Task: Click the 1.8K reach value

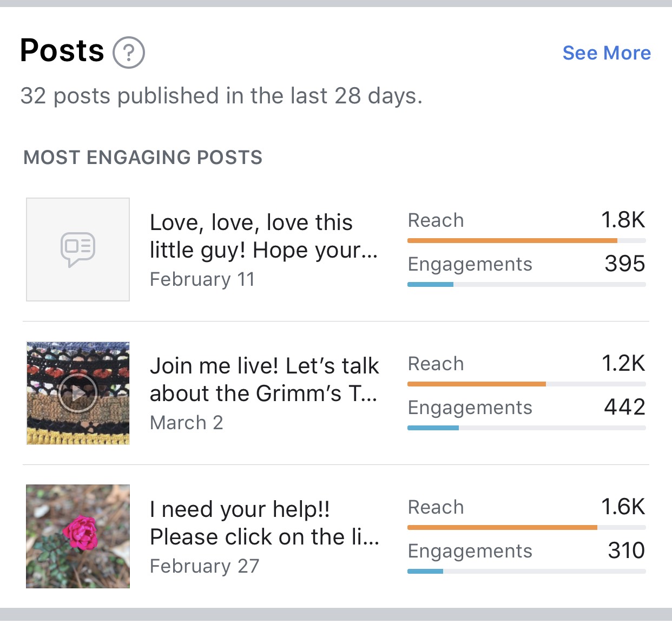Action: (623, 220)
